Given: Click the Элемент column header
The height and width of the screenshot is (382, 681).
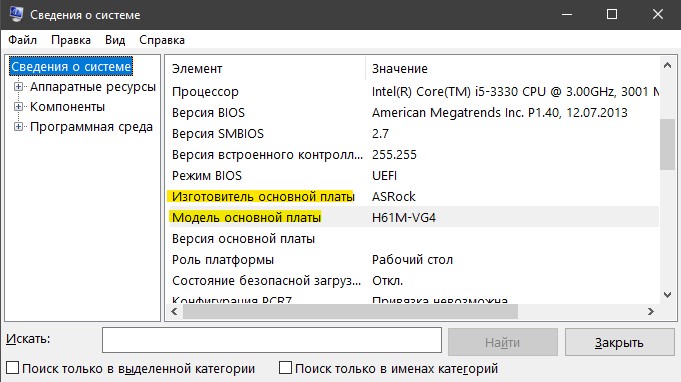Looking at the screenshot, I should 266,68.
